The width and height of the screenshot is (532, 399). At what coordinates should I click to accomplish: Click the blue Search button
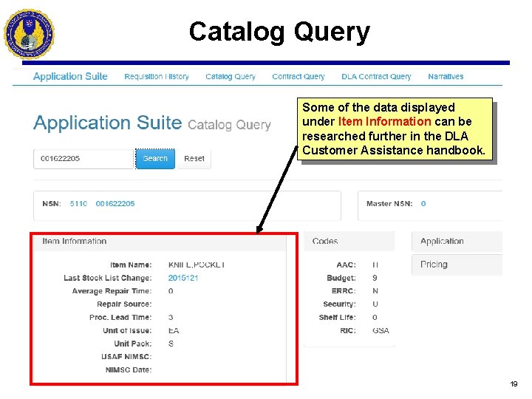pyautogui.click(x=155, y=159)
